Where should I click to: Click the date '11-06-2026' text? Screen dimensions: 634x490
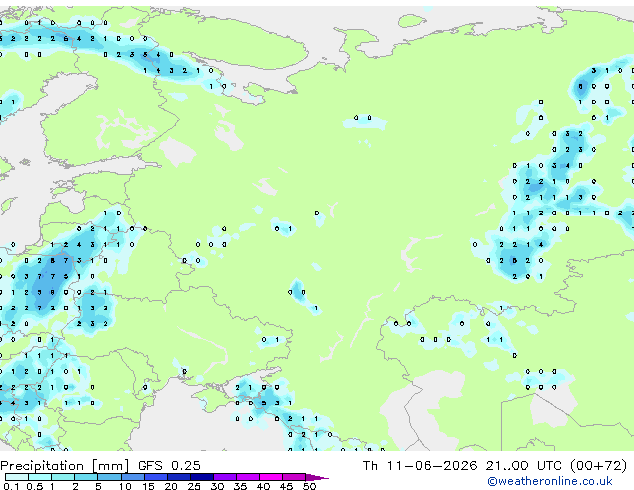click(x=432, y=465)
